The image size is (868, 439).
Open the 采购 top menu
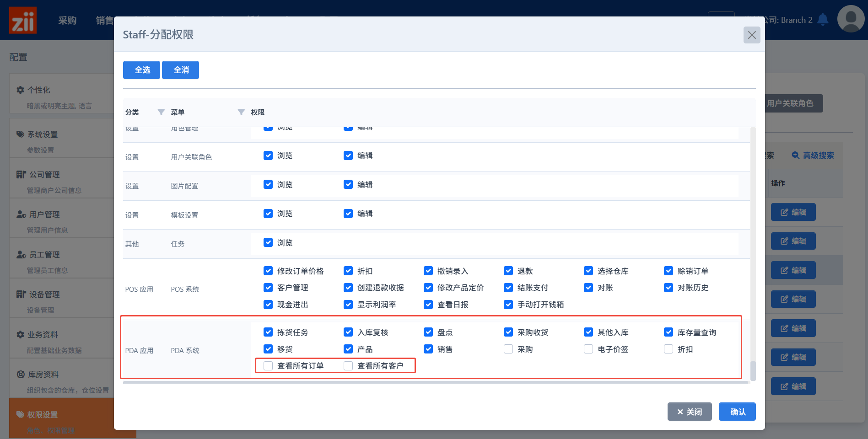coord(67,21)
